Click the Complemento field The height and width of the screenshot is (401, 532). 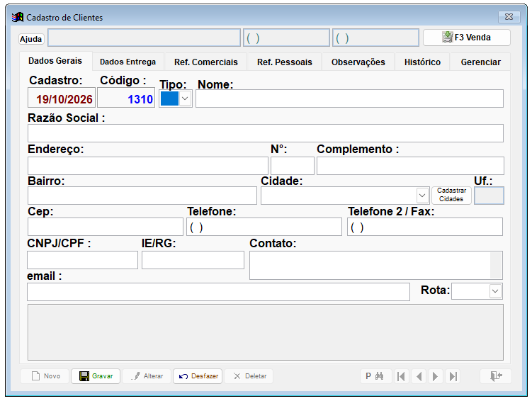coord(410,166)
